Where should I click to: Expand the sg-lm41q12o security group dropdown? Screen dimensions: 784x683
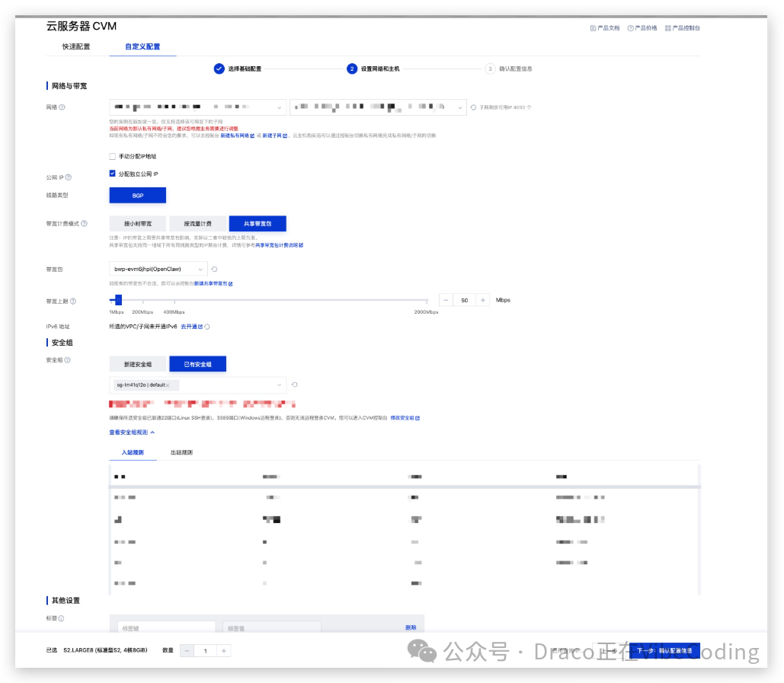279,385
